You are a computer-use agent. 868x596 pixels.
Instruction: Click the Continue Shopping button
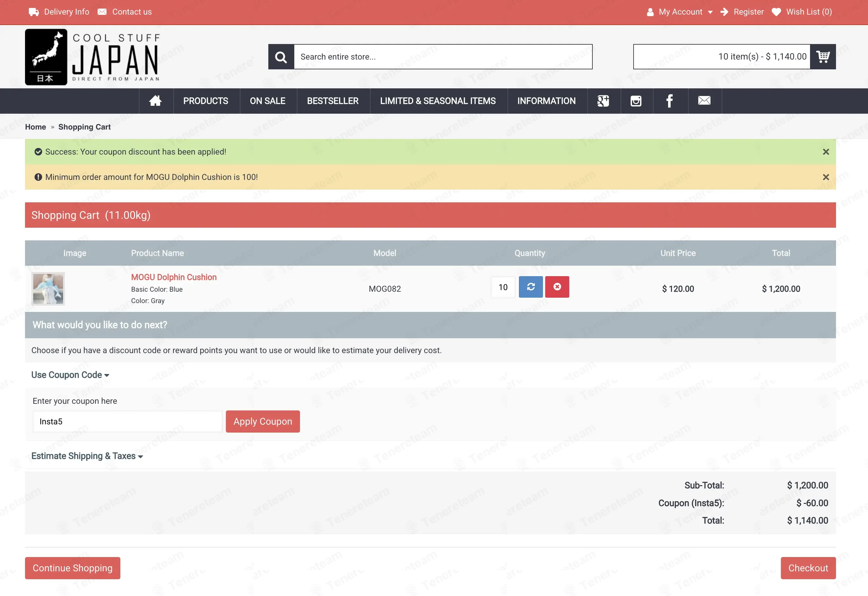73,568
